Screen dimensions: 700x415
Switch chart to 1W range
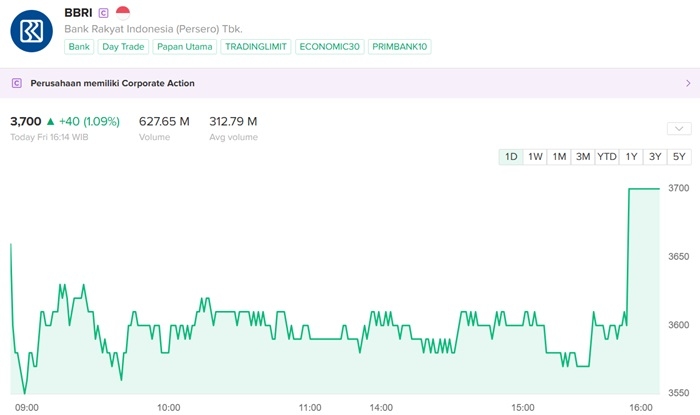pos(535,157)
